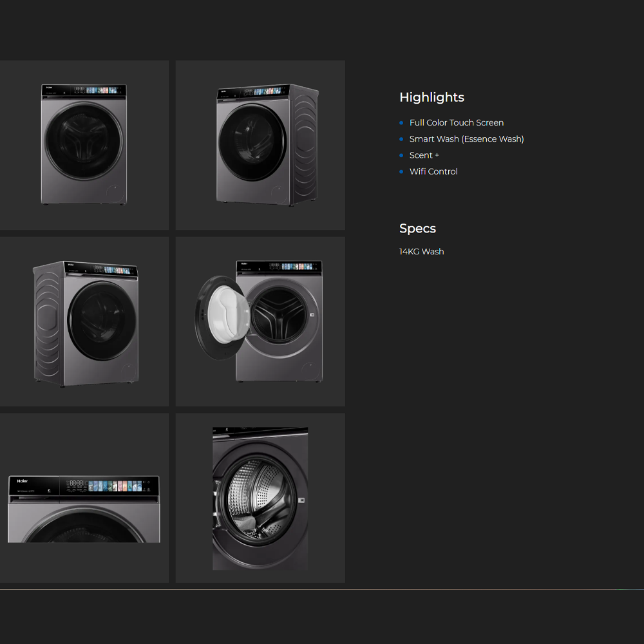Click the blue bullet next to Scent +
Viewport: 644px width, 644px height.
tap(401, 155)
